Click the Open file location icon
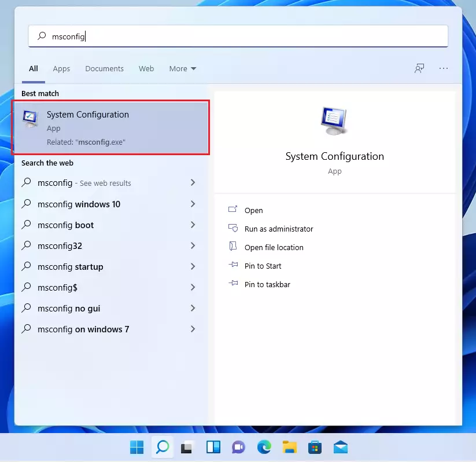The height and width of the screenshot is (462, 476). tap(233, 246)
